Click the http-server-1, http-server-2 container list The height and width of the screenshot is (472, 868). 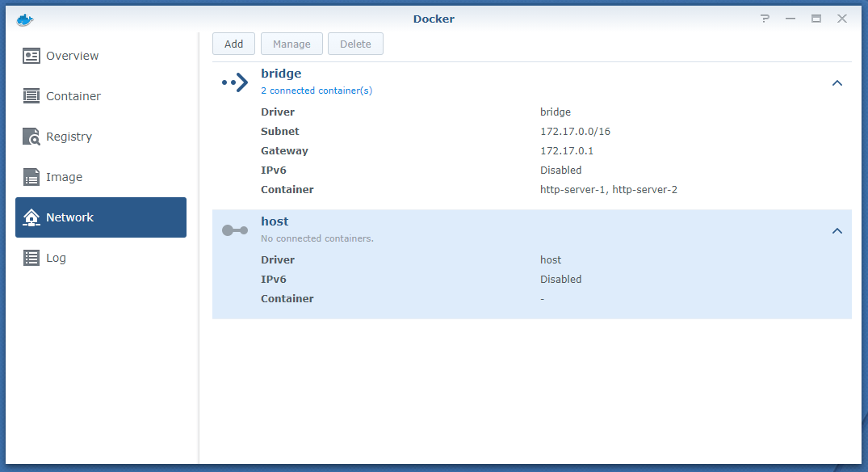(x=608, y=189)
